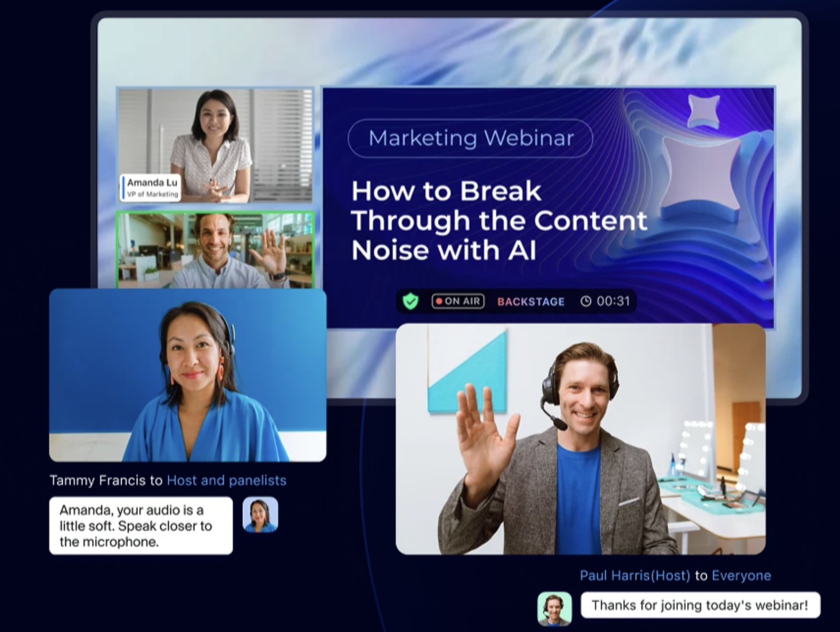840x632 pixels.
Task: Click the four-pointed star logo on the slide
Action: point(701,179)
